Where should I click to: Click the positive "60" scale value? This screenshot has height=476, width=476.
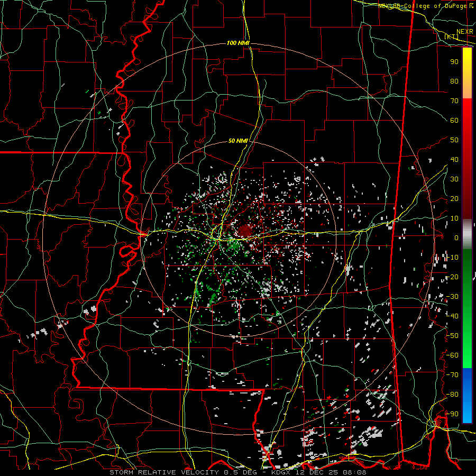[454, 121]
